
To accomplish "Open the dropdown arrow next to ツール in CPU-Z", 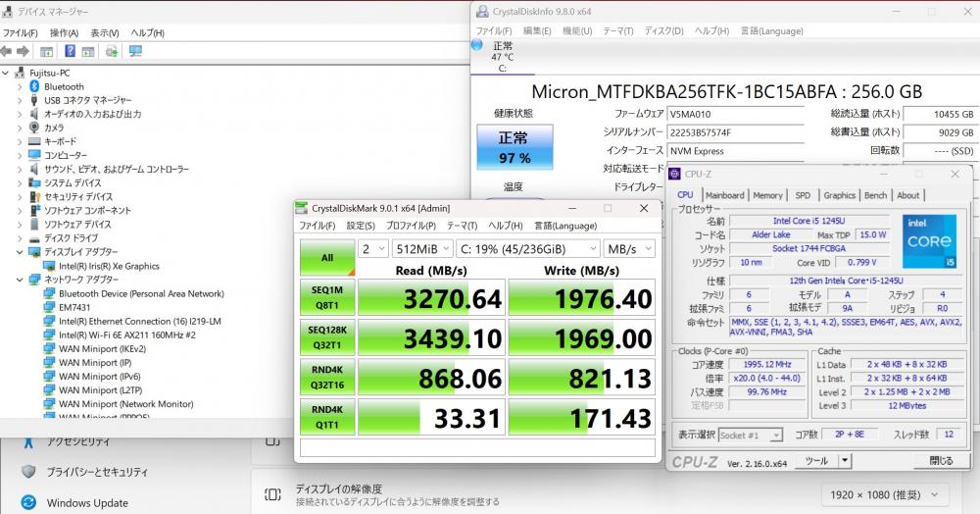I will pyautogui.click(x=845, y=461).
